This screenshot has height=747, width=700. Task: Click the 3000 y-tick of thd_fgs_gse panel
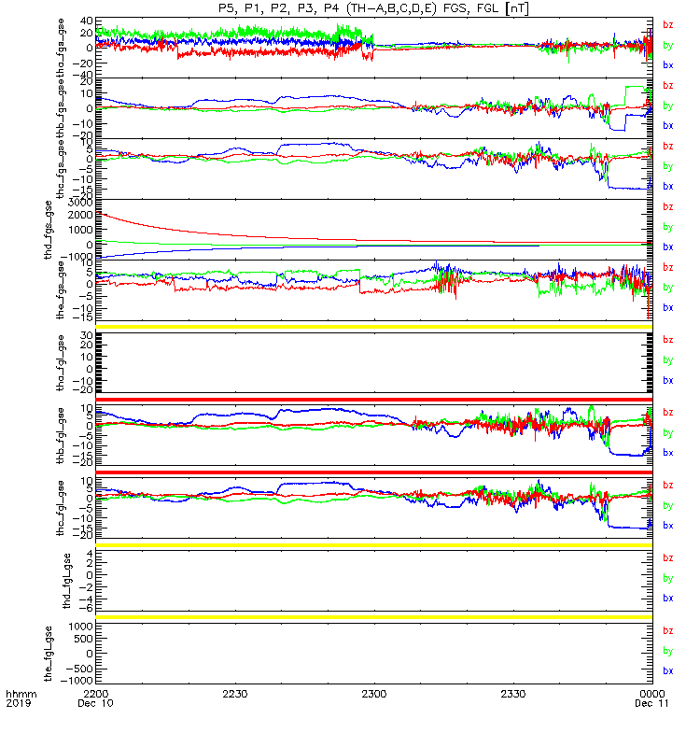tap(81, 203)
